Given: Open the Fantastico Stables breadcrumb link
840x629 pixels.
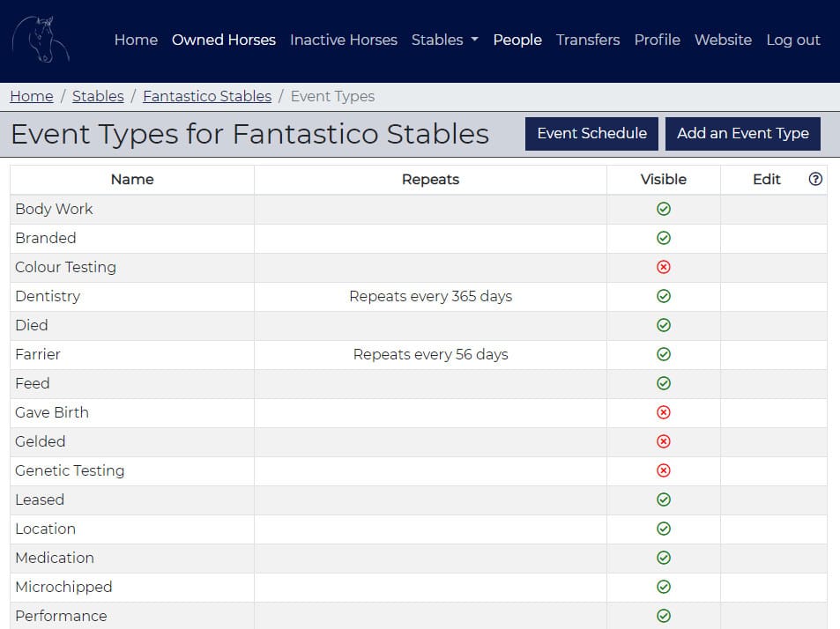Looking at the screenshot, I should pyautogui.click(x=206, y=96).
